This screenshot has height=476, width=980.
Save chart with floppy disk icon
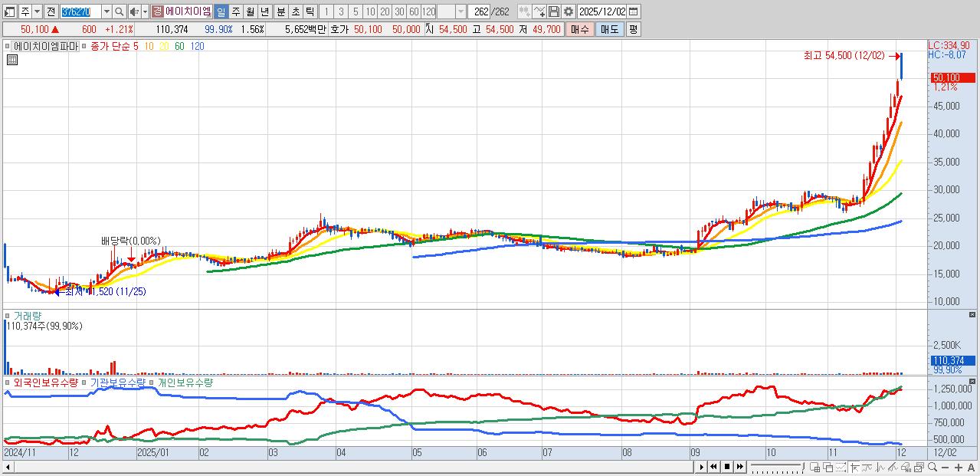(x=554, y=11)
